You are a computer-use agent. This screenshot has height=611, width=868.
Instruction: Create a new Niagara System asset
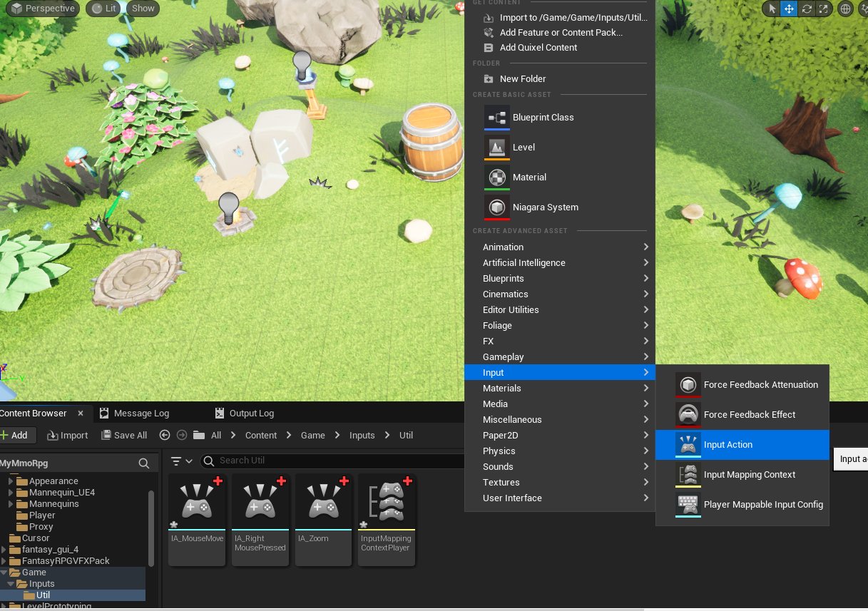tap(560, 207)
